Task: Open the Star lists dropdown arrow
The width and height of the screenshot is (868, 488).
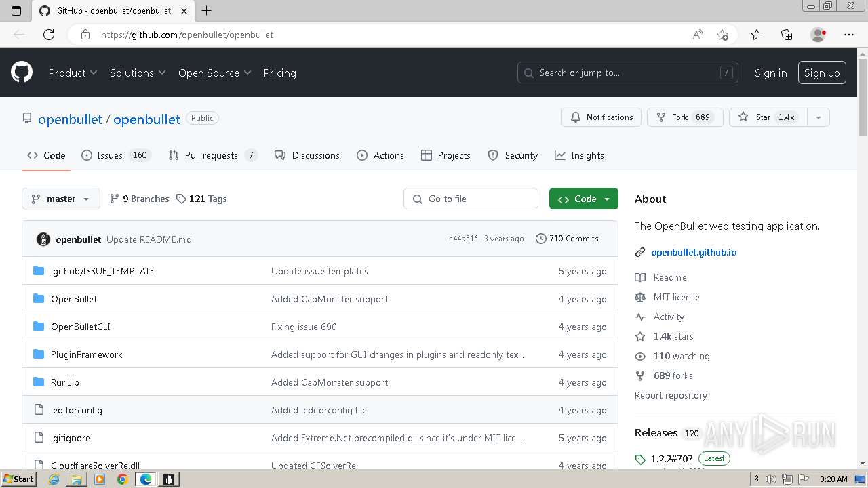Action: (818, 117)
